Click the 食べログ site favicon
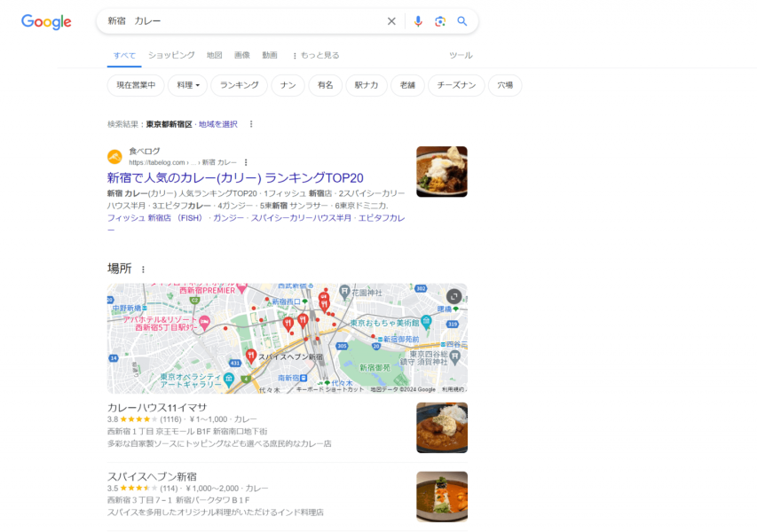Viewport: 757px width, 532px height. tap(114, 157)
